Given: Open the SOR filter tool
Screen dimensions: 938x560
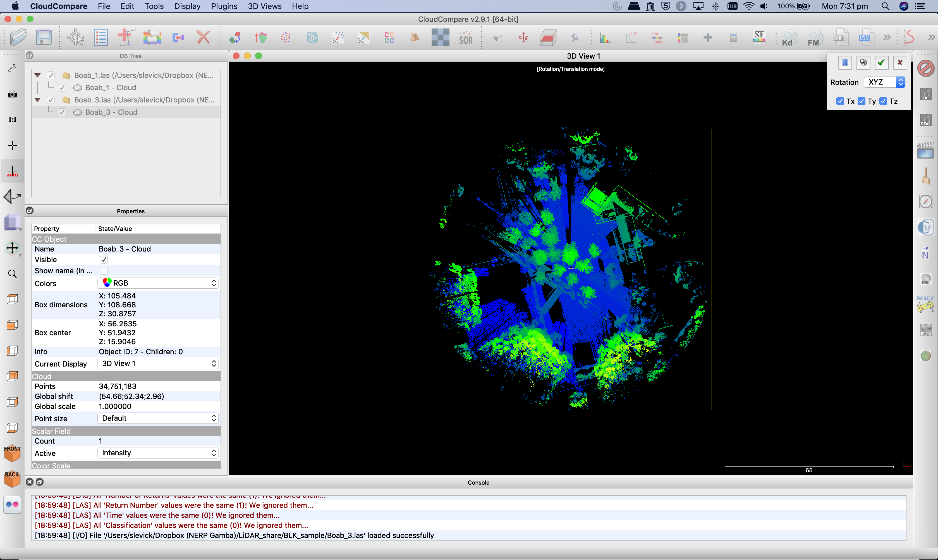Looking at the screenshot, I should (x=466, y=38).
